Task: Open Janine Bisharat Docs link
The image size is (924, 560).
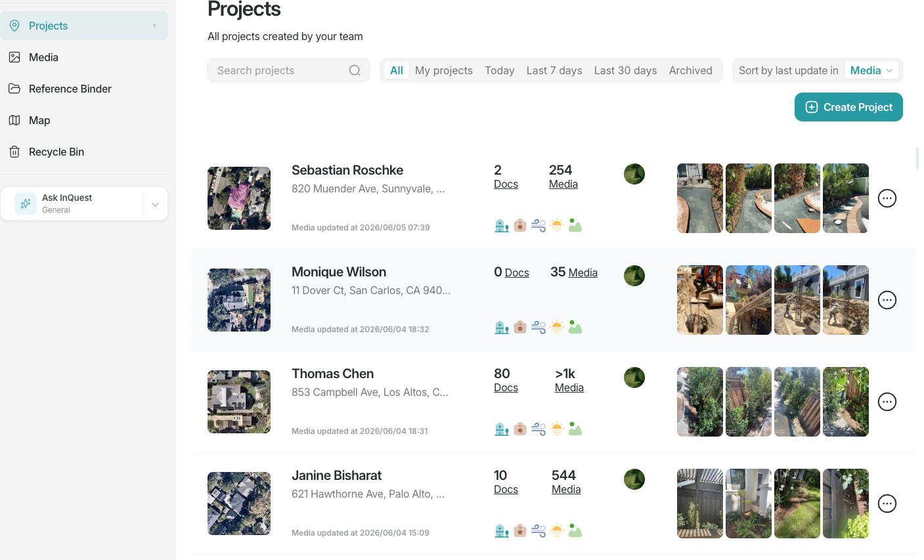Action: pyautogui.click(x=506, y=490)
